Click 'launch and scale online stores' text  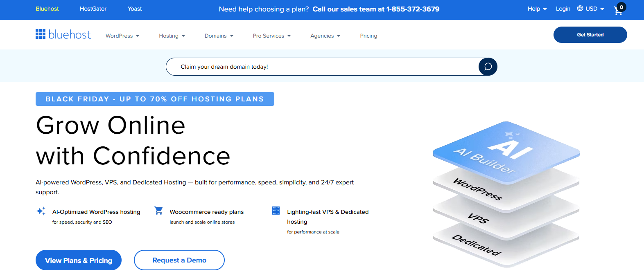(202, 222)
